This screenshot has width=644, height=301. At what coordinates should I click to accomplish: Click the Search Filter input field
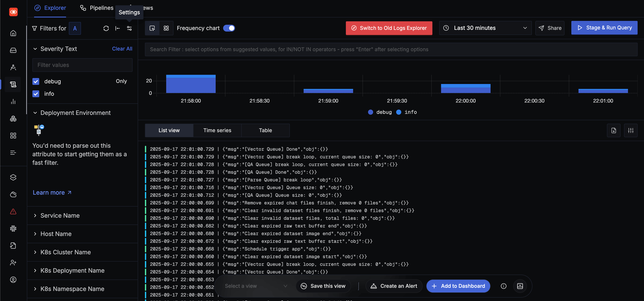[391, 49]
